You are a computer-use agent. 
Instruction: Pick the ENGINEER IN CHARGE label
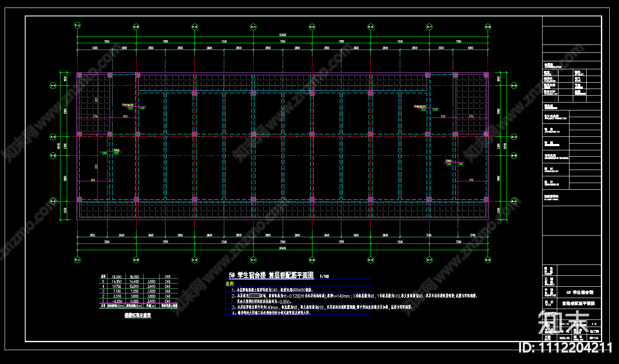(556, 158)
